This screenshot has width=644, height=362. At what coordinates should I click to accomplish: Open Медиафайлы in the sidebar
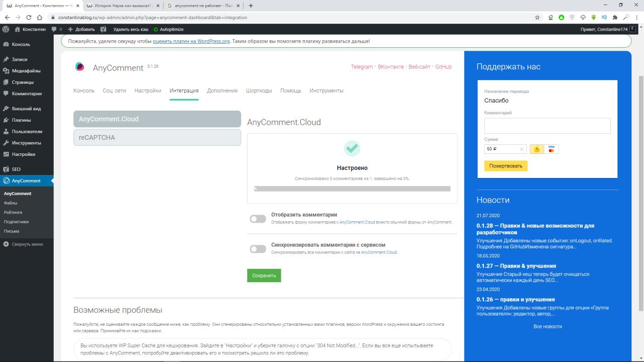[27, 71]
